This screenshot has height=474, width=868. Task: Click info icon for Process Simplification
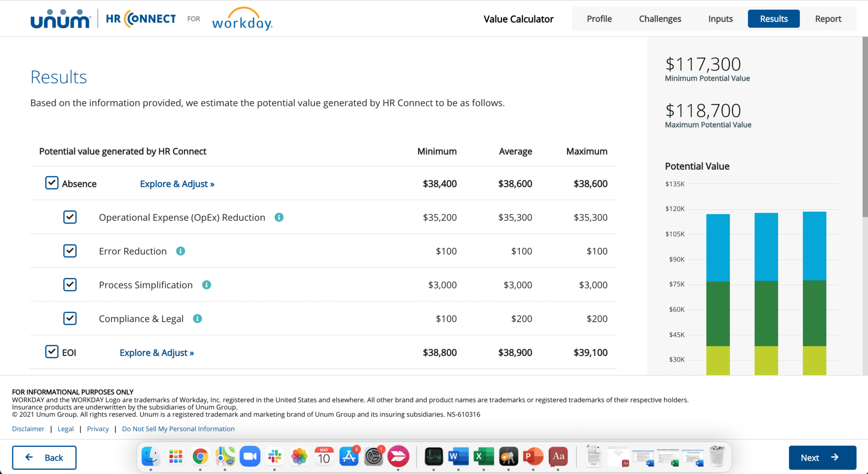click(206, 285)
